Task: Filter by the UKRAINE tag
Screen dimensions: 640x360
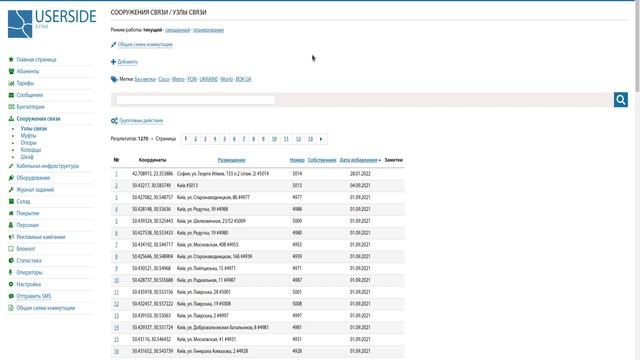Action: pyautogui.click(x=209, y=79)
